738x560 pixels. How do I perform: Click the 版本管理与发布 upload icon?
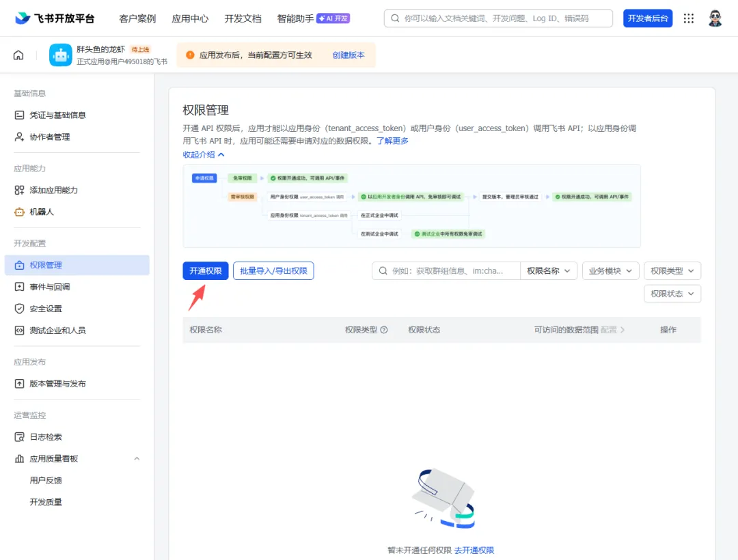coord(19,384)
